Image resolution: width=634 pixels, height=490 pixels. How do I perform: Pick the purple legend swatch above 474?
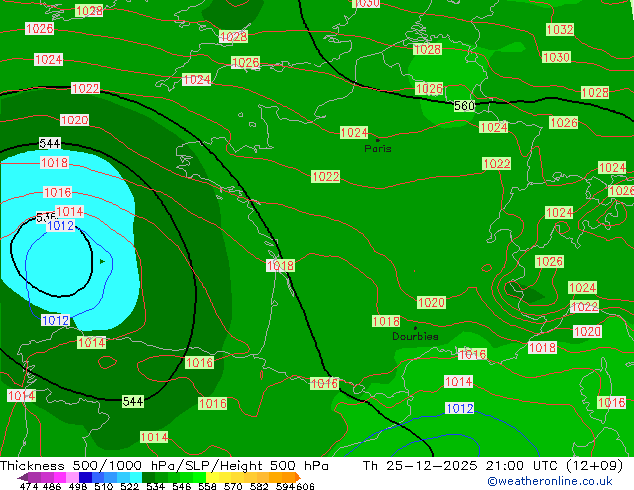click(x=34, y=477)
